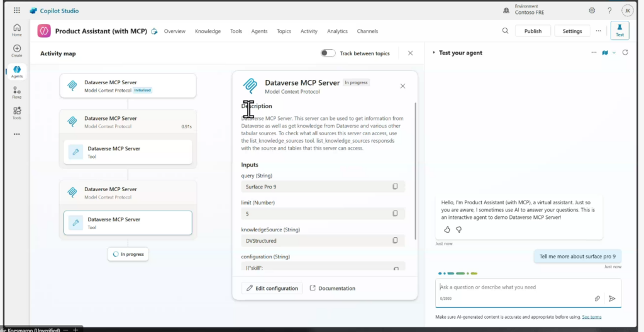
Task: Open test panel more options ellipsis
Action: (594, 53)
